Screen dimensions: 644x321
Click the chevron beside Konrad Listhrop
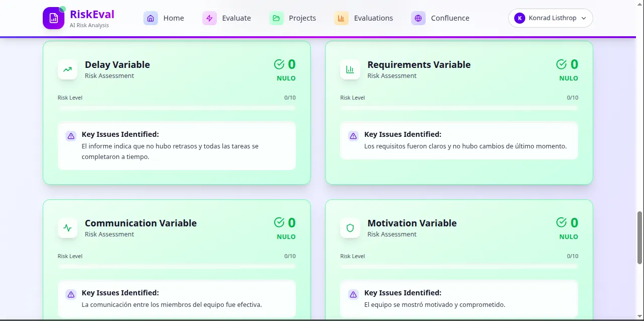tap(584, 18)
